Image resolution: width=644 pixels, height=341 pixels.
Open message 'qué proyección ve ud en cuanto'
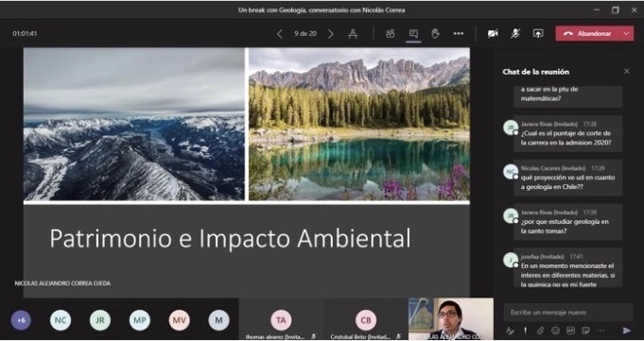(568, 179)
